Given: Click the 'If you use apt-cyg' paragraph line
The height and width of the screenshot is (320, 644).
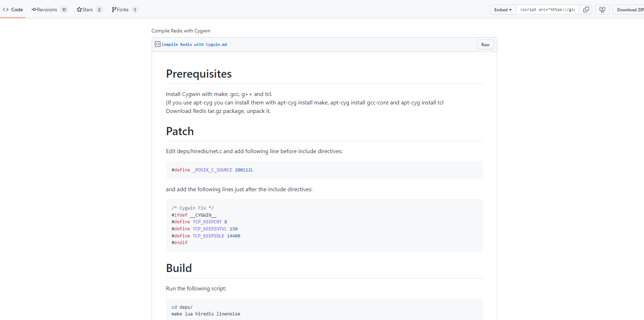Looking at the screenshot, I should point(305,103).
